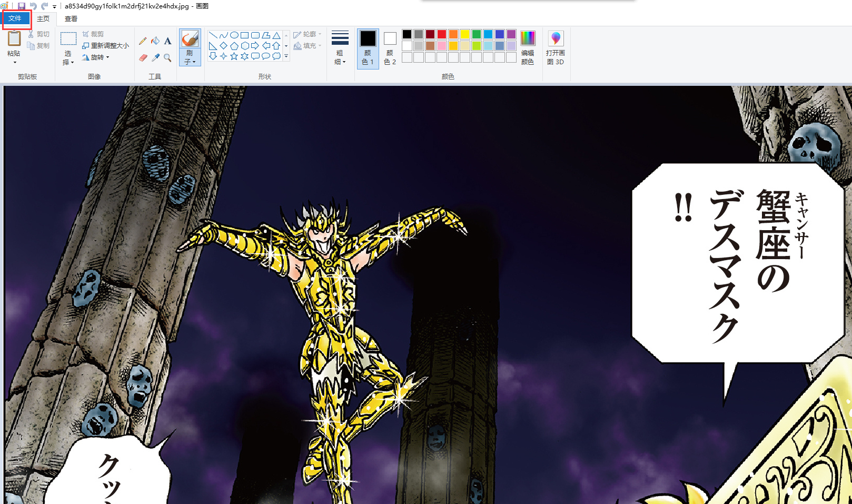
Task: Pick the yellow color swatch
Action: (x=465, y=34)
